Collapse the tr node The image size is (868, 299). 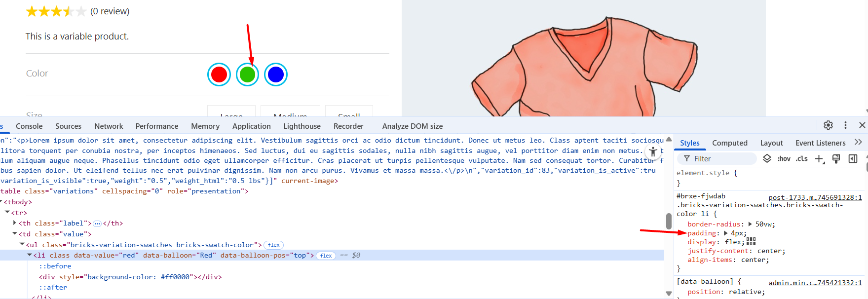pyautogui.click(x=7, y=212)
